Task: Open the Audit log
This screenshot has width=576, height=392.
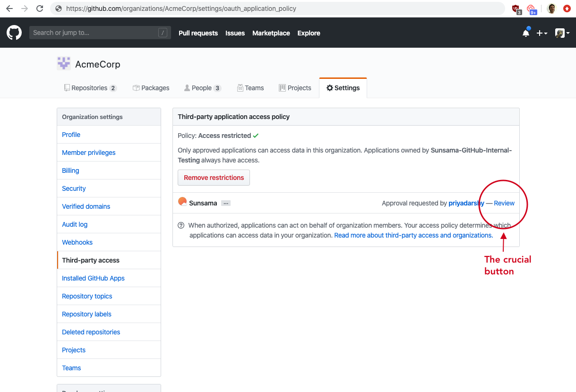Action: (109, 224)
